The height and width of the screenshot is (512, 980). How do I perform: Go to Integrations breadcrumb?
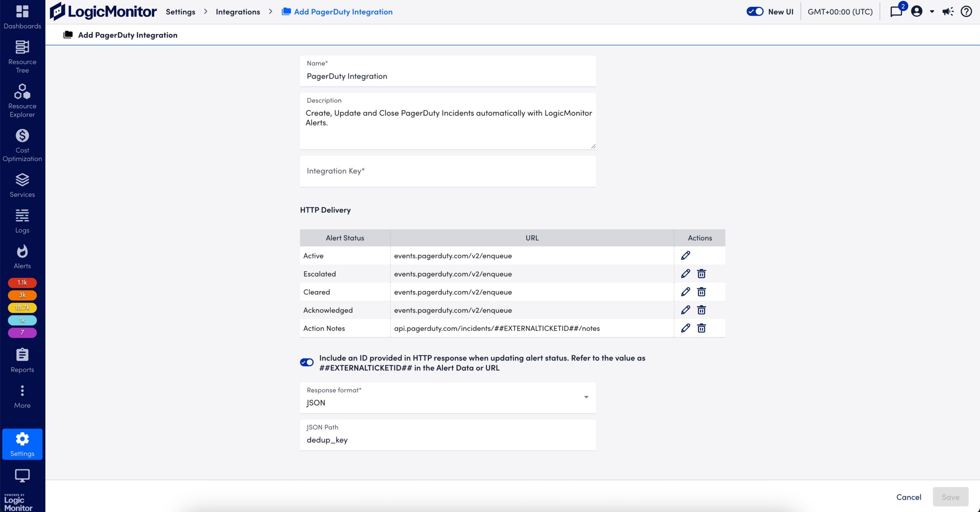(238, 11)
